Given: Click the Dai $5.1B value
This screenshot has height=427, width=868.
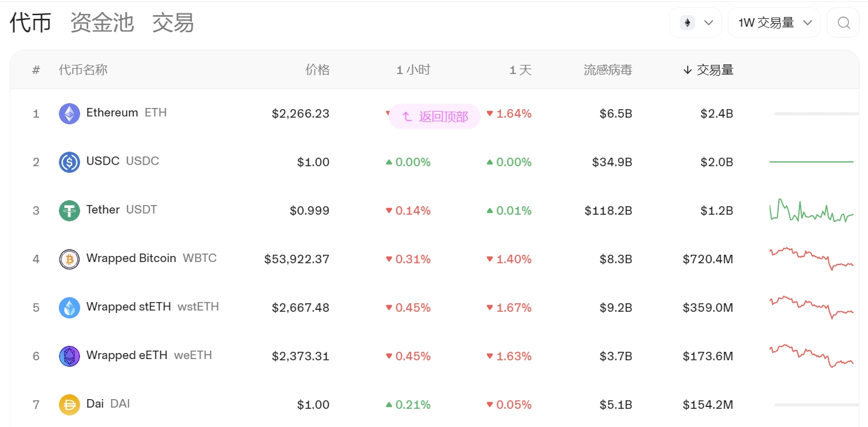Looking at the screenshot, I should pos(615,405).
